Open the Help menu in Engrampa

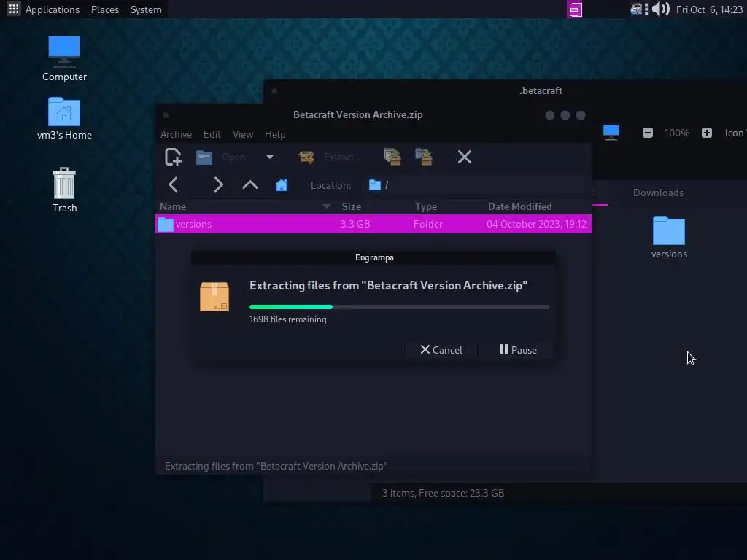click(x=275, y=134)
